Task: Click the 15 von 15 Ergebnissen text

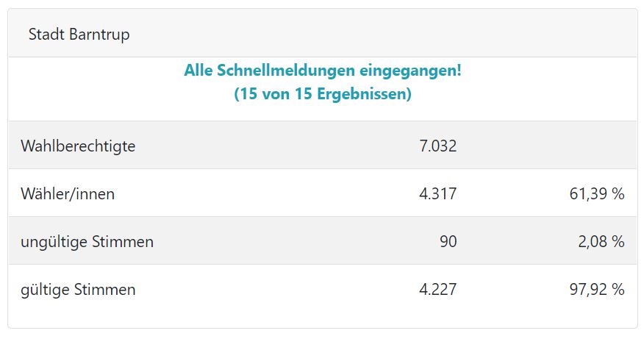Action: coord(323,93)
